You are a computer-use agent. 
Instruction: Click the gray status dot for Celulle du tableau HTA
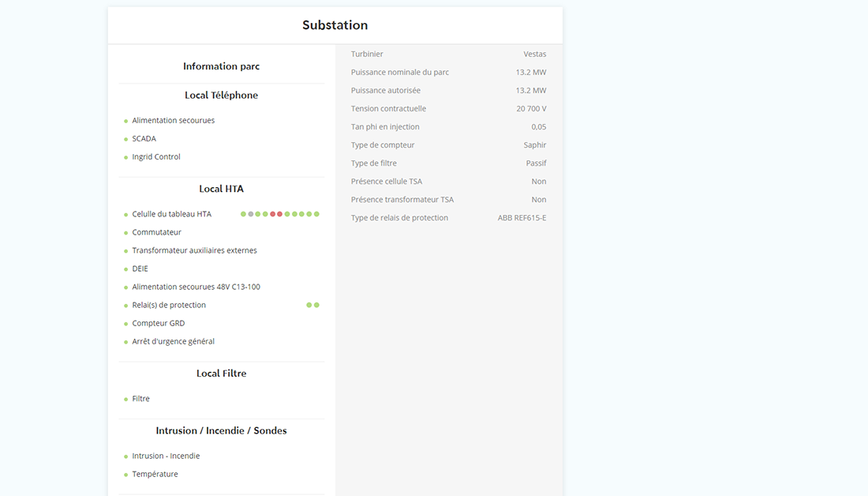coord(251,214)
